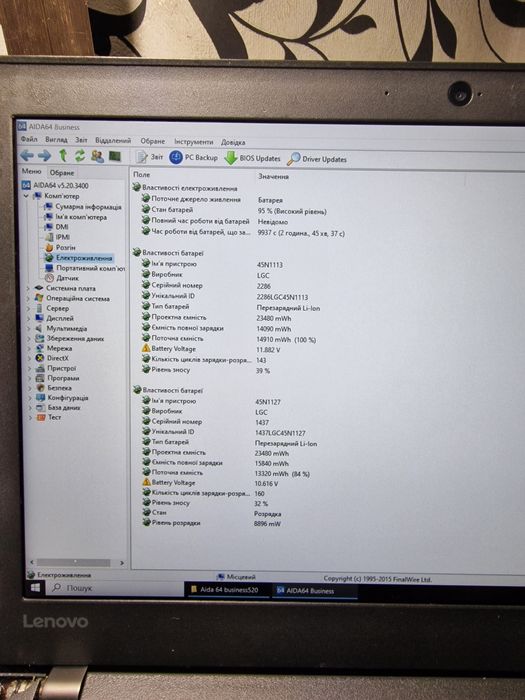
Task: Click the База даних tree icon
Action: pyautogui.click(x=40, y=407)
